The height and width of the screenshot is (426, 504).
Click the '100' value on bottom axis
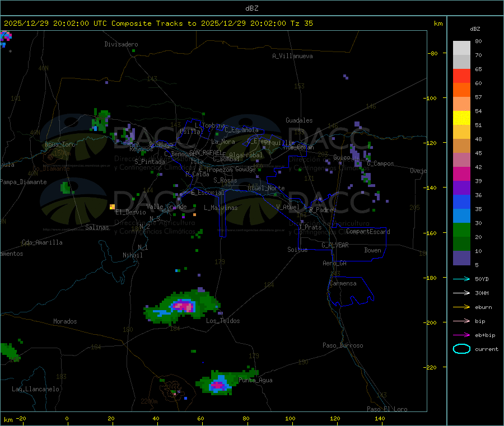pos(290,418)
